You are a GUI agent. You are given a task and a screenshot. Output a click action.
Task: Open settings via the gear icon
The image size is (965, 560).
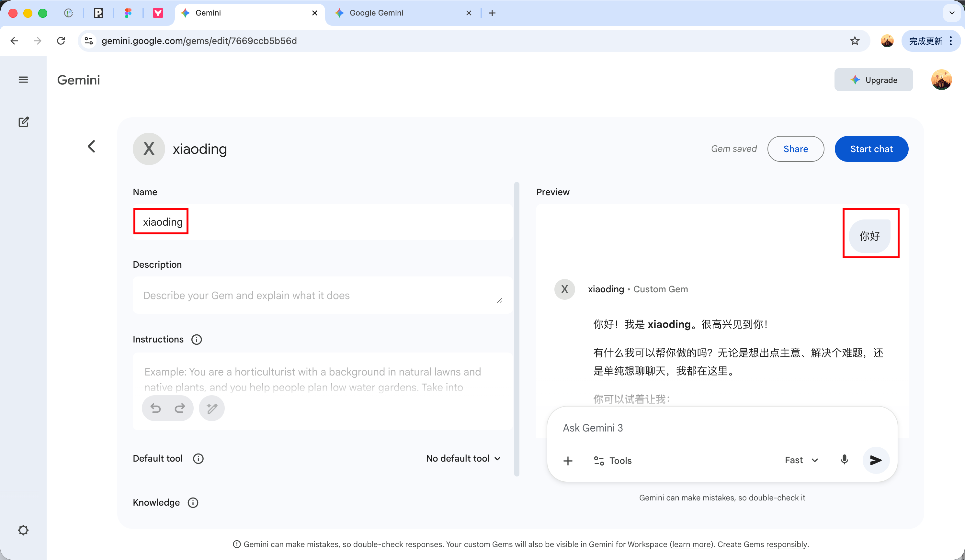pos(23,530)
